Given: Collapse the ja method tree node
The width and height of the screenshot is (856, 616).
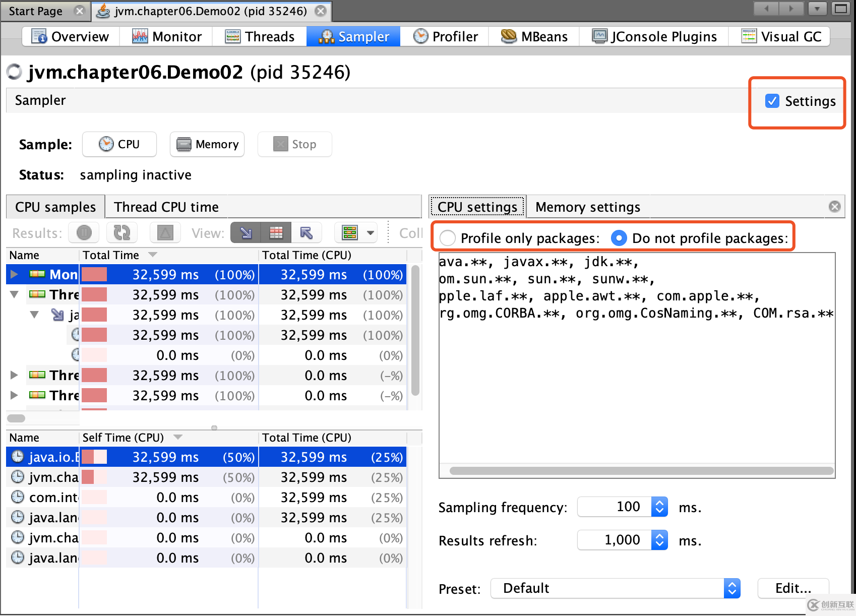Looking at the screenshot, I should point(34,315).
